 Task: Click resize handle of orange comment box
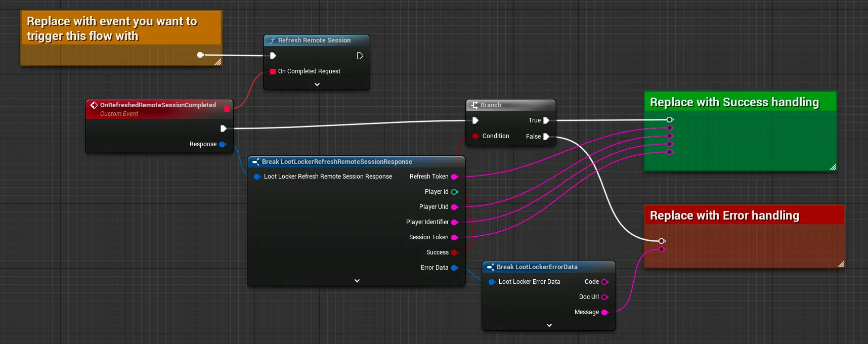point(218,62)
